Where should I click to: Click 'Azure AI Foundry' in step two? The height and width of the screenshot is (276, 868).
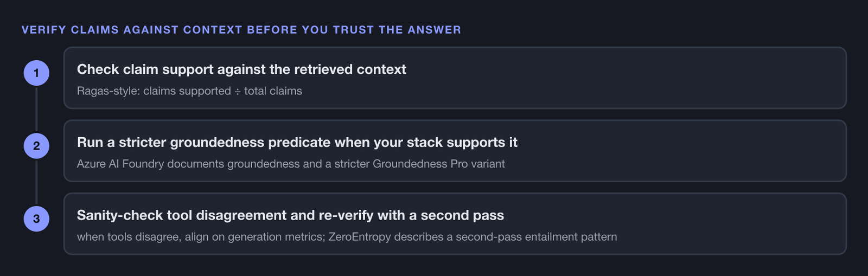120,164
